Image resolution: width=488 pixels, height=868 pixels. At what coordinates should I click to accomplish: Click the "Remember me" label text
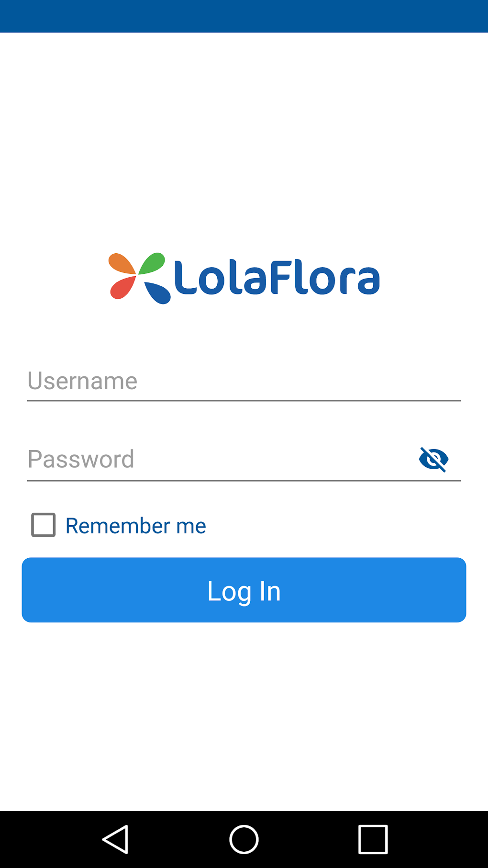pos(136,526)
